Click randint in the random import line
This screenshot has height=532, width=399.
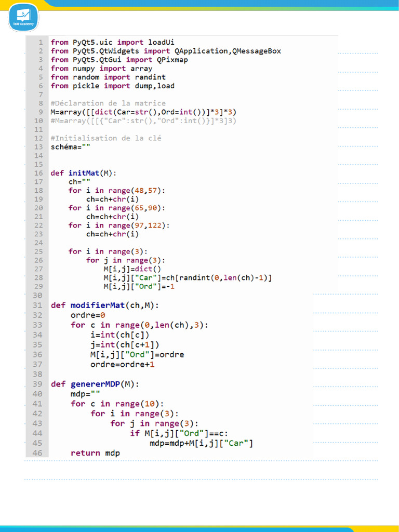click(x=150, y=77)
